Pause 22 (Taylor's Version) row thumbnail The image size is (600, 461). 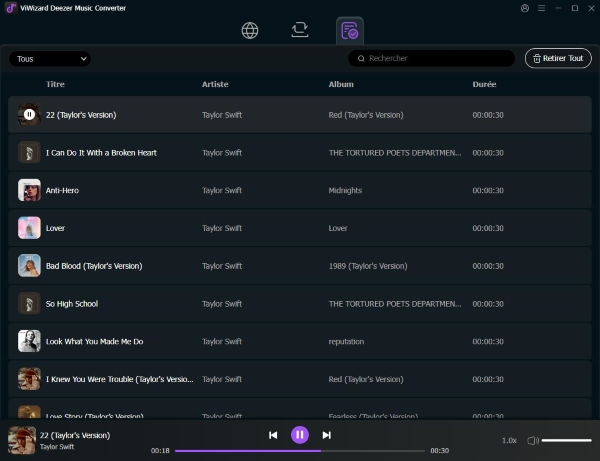point(29,114)
